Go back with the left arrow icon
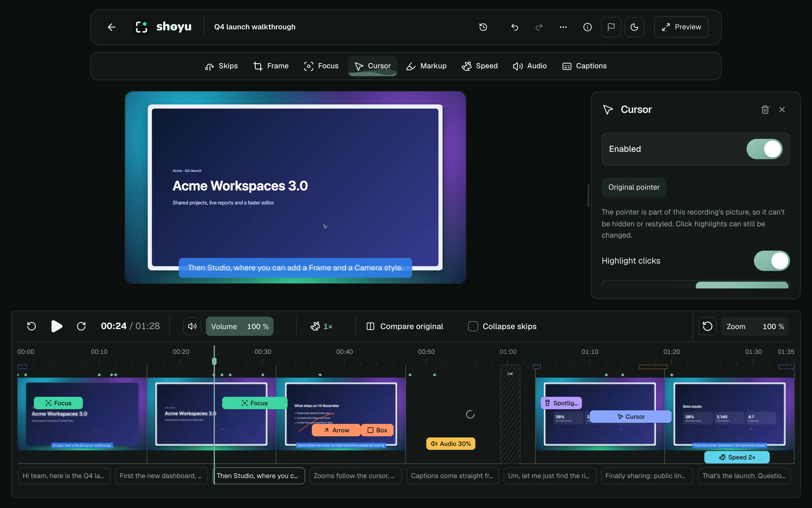812x508 pixels. pos(112,27)
